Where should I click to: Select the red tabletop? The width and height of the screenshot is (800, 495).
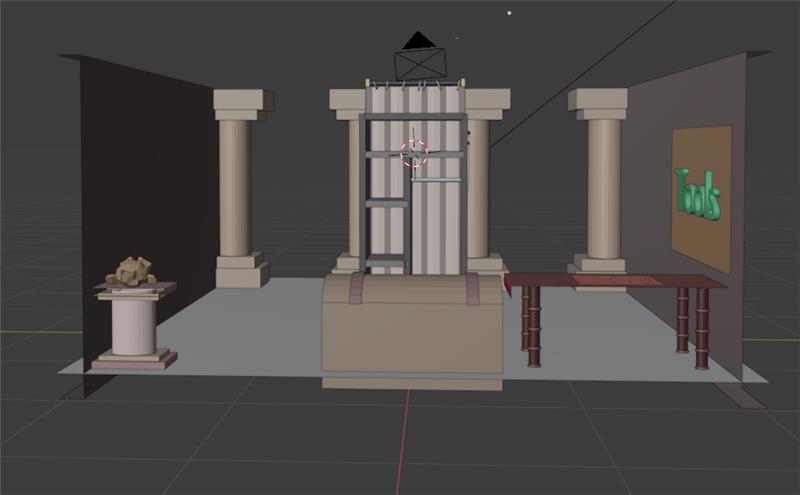pos(615,281)
